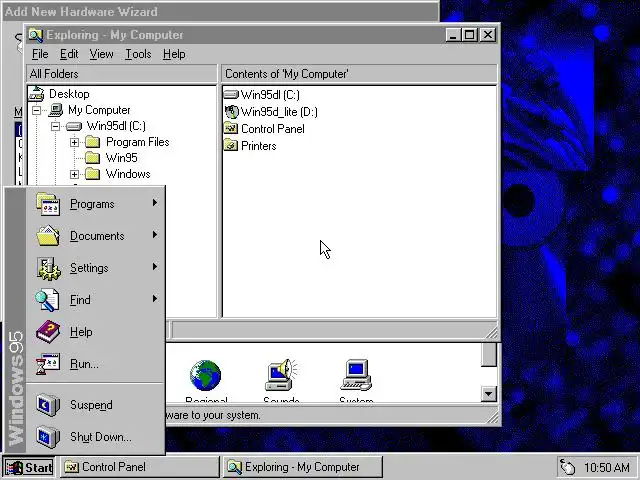Select Suspend in the Start menu
This screenshot has height=480, width=640.
pyautogui.click(x=96, y=405)
